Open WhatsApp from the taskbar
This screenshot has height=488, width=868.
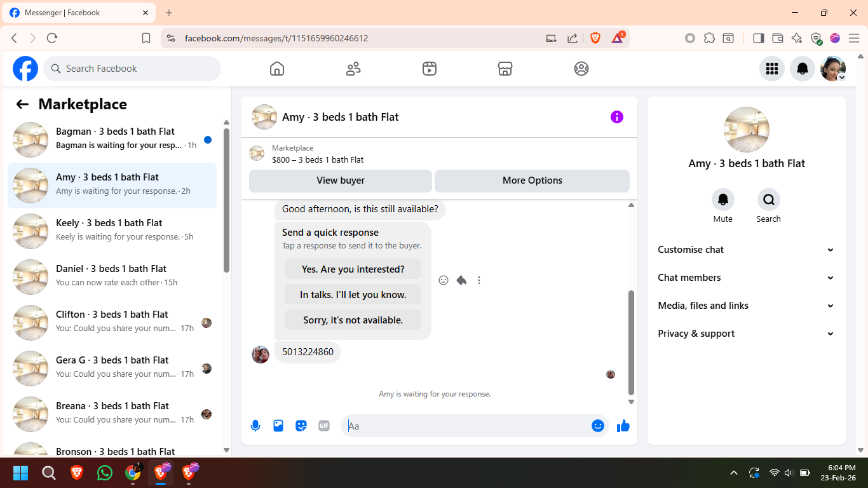tap(105, 473)
